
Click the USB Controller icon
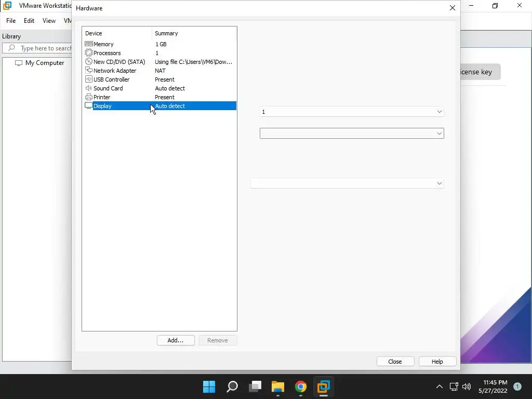(x=88, y=79)
